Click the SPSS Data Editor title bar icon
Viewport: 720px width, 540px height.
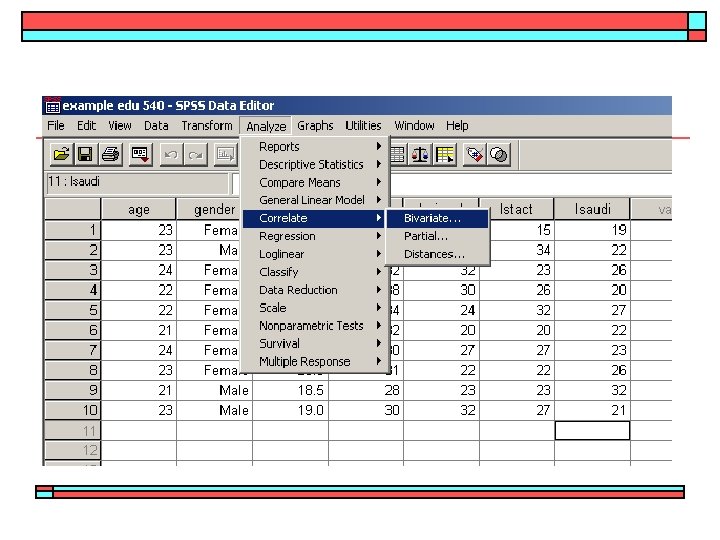[52, 106]
